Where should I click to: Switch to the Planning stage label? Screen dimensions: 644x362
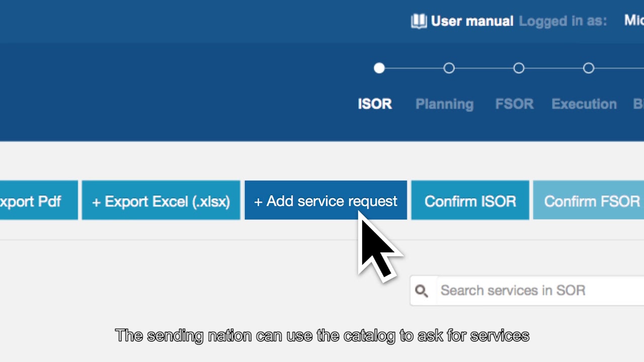point(444,104)
